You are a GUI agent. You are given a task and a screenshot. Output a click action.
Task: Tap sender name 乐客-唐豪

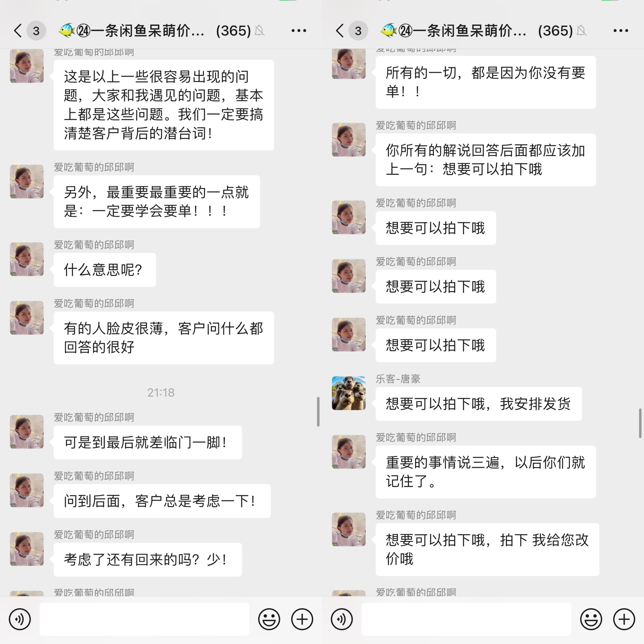pos(398,379)
